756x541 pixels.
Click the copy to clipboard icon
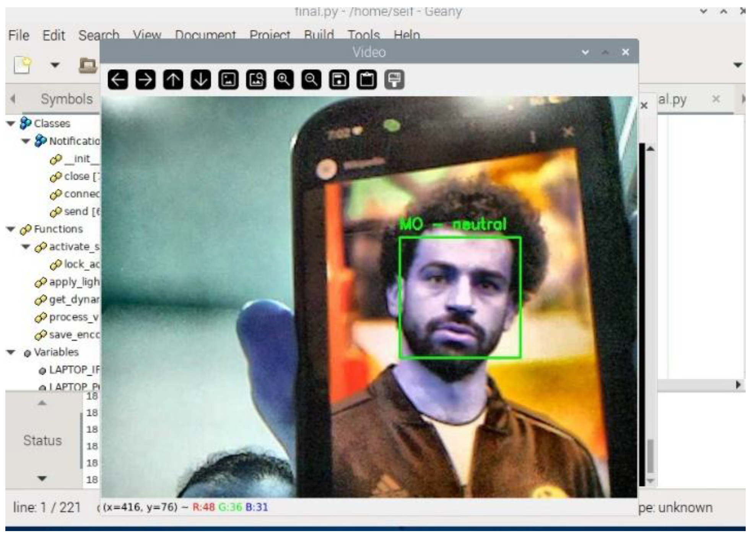pos(367,80)
